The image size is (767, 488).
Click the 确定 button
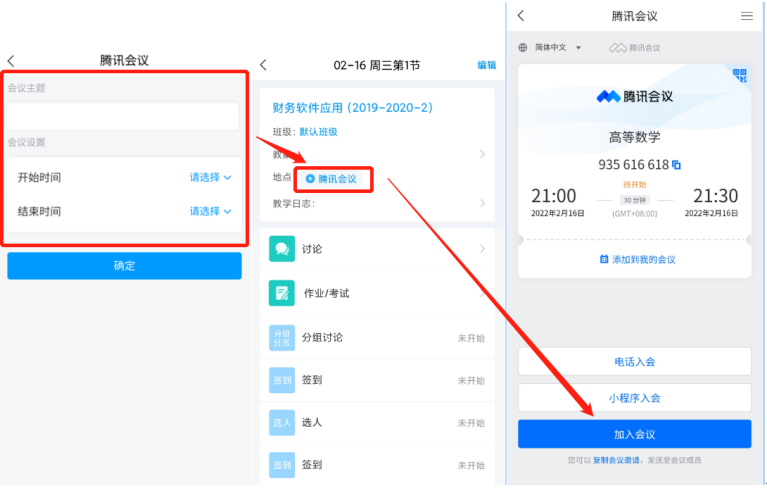coord(124,266)
